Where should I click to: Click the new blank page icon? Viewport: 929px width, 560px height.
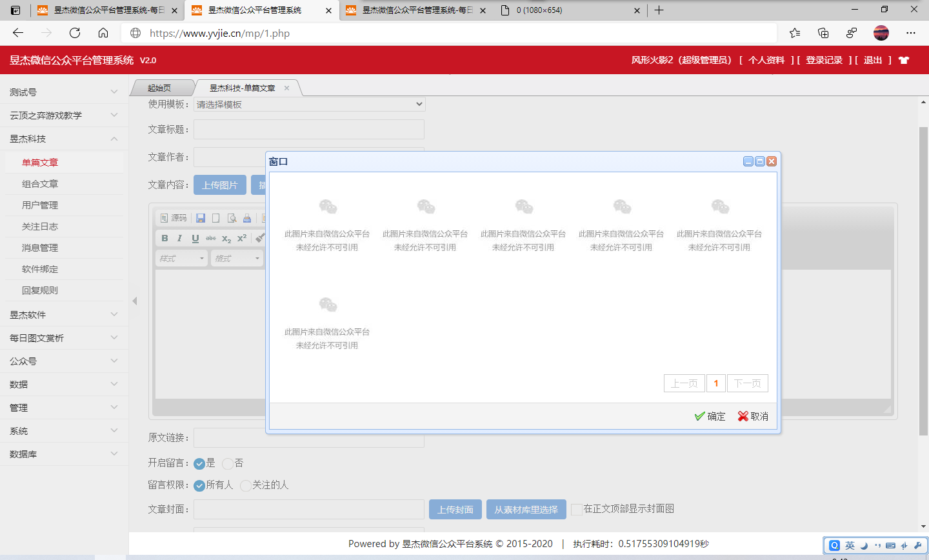(x=216, y=218)
